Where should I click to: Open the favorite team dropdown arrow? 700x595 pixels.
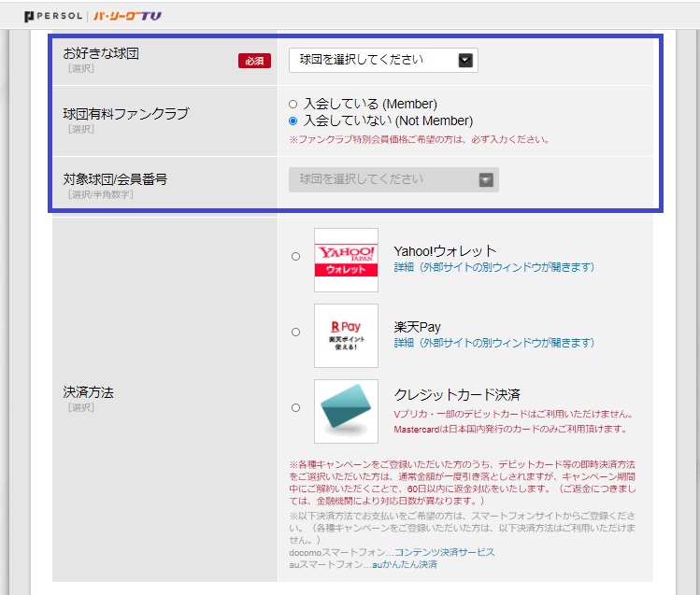tap(466, 60)
